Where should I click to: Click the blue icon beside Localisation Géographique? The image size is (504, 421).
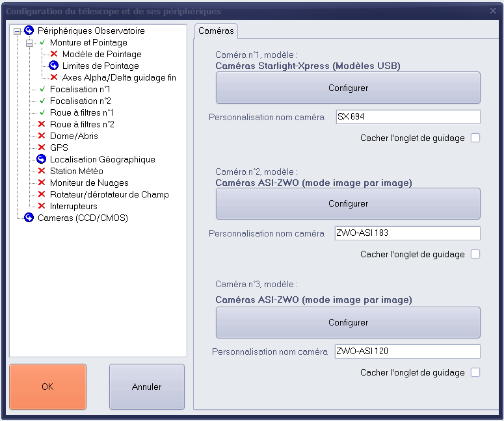pos(42,159)
